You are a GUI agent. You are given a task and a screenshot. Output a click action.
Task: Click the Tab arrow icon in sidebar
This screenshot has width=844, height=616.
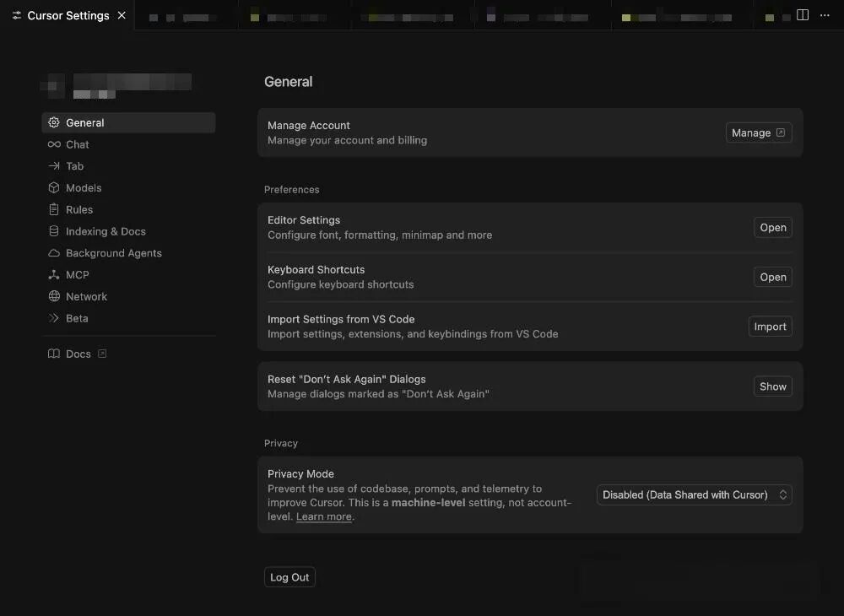(54, 165)
